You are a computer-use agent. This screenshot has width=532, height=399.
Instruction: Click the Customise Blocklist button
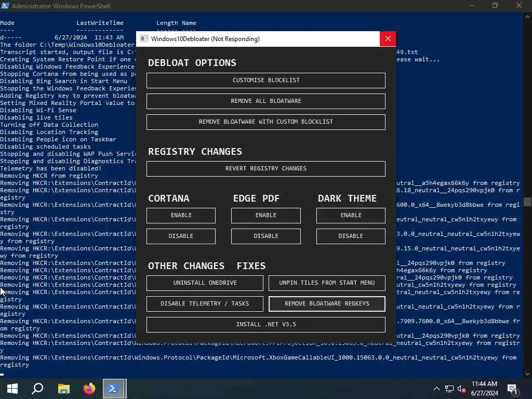tap(265, 81)
